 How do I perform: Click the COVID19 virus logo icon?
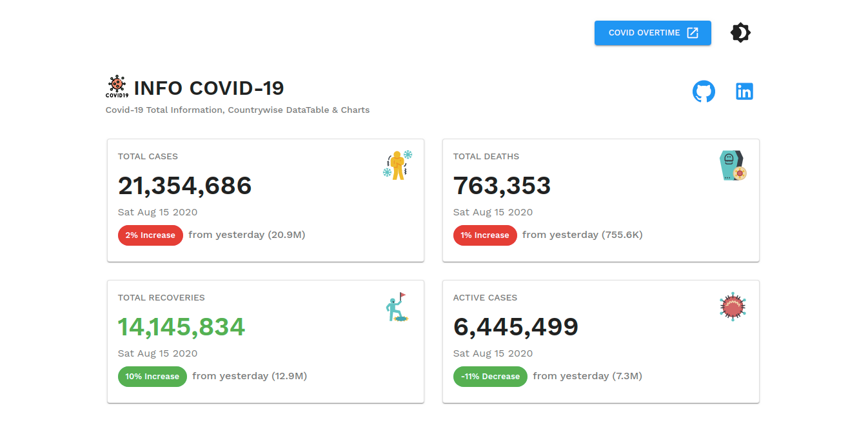click(x=117, y=86)
